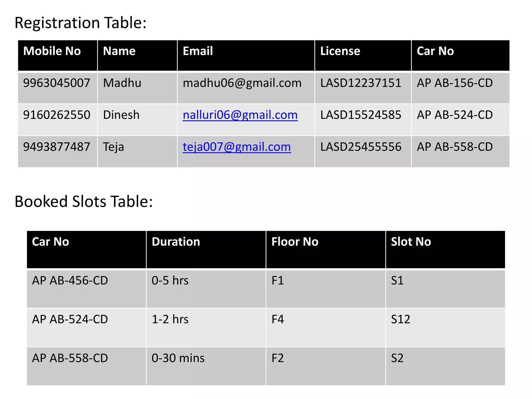Click the Floor No column header
The height and width of the screenshot is (399, 532).
click(x=295, y=242)
